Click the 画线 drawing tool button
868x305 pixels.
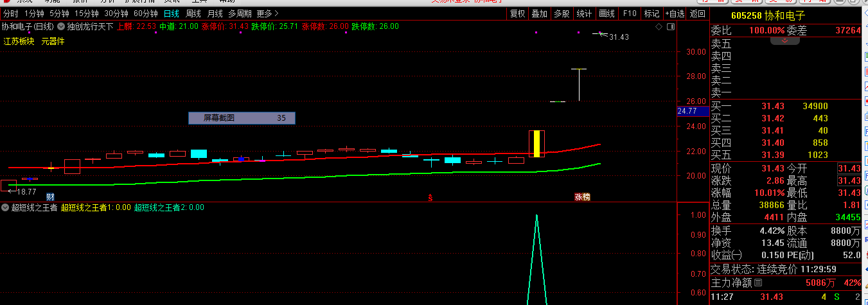607,13
